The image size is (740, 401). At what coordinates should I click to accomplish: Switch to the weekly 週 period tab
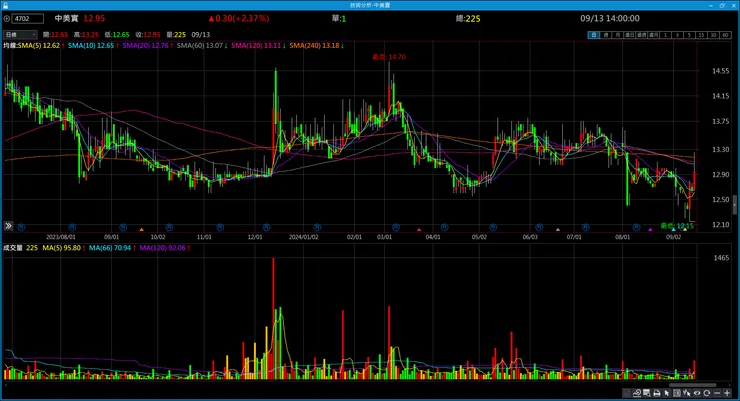[606, 35]
